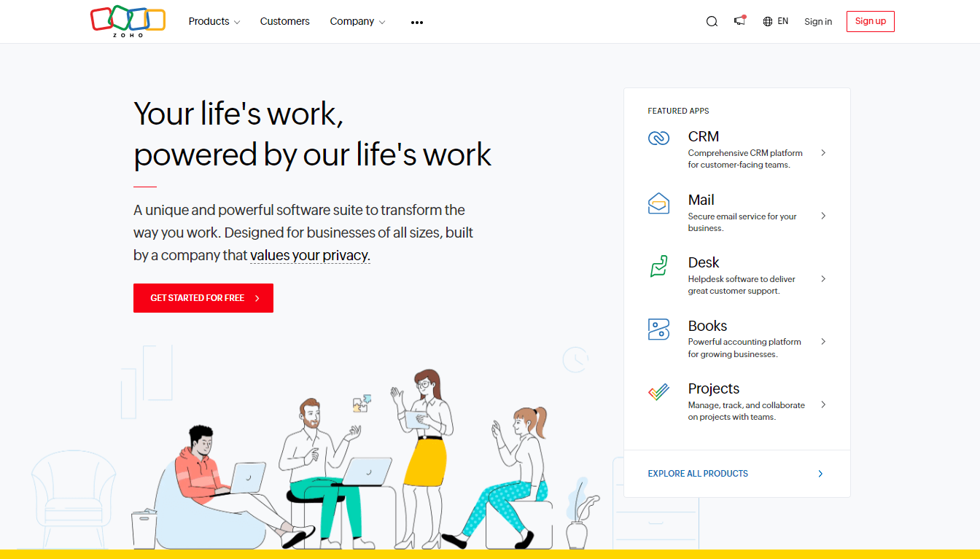Open the Books title link

point(707,326)
